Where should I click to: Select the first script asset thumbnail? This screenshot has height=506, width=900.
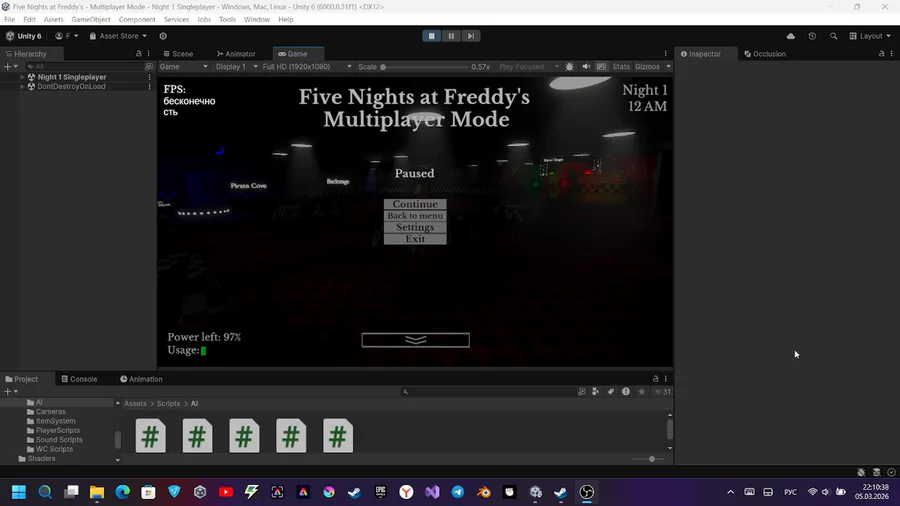(150, 436)
